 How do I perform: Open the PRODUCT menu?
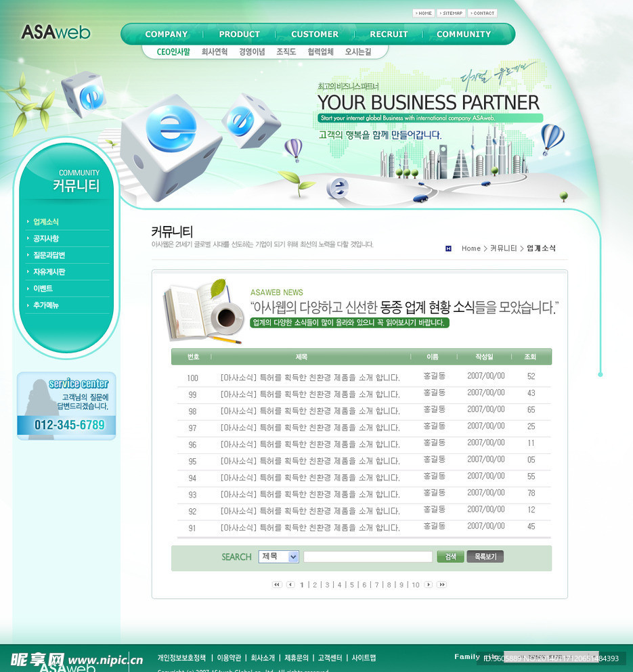(239, 35)
